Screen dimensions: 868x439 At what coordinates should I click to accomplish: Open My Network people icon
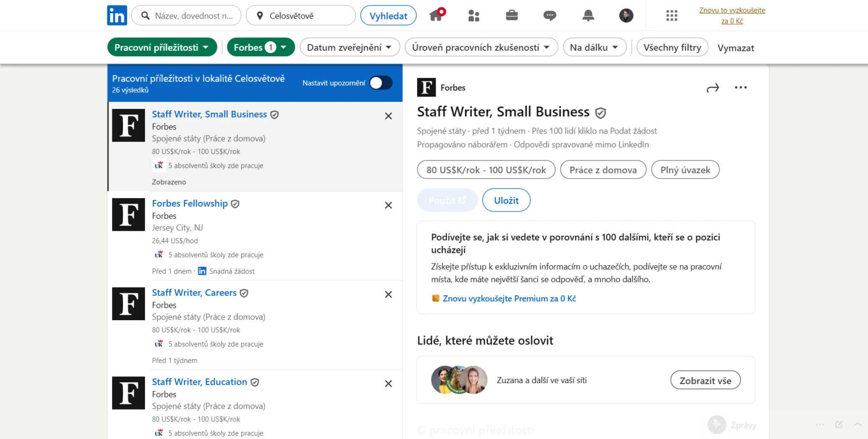coord(473,16)
